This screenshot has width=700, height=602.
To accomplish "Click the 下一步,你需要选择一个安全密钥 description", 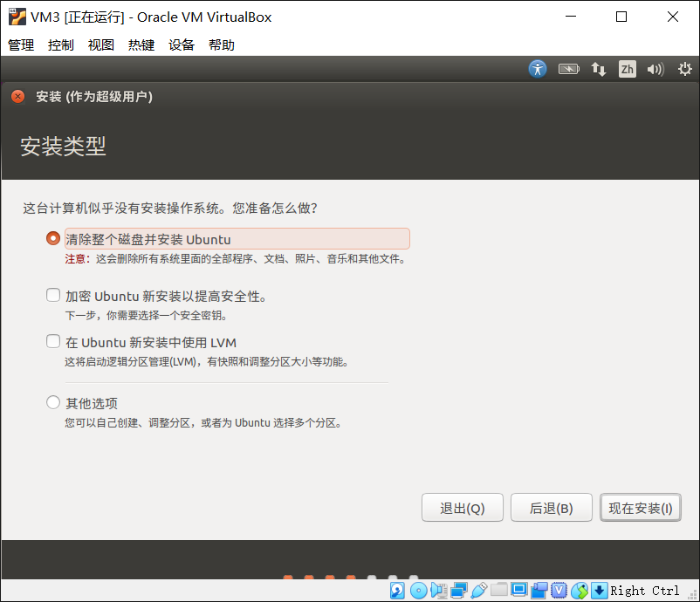I will [147, 316].
